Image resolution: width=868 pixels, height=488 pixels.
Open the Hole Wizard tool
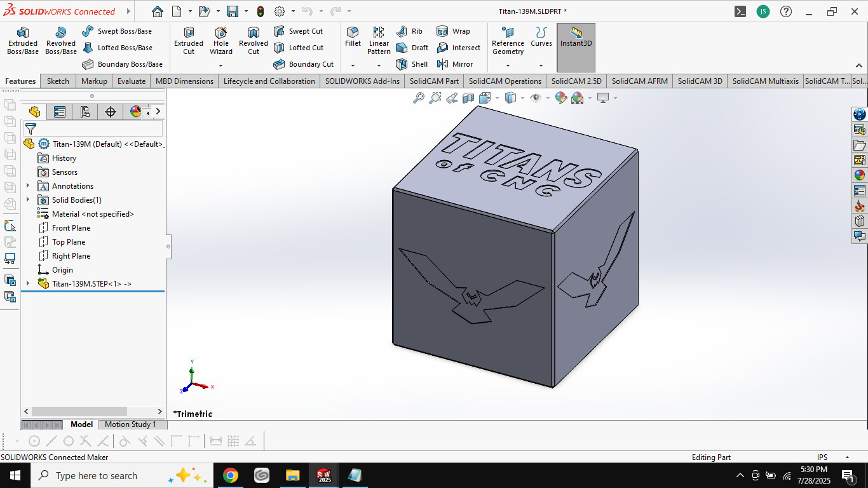point(221,41)
